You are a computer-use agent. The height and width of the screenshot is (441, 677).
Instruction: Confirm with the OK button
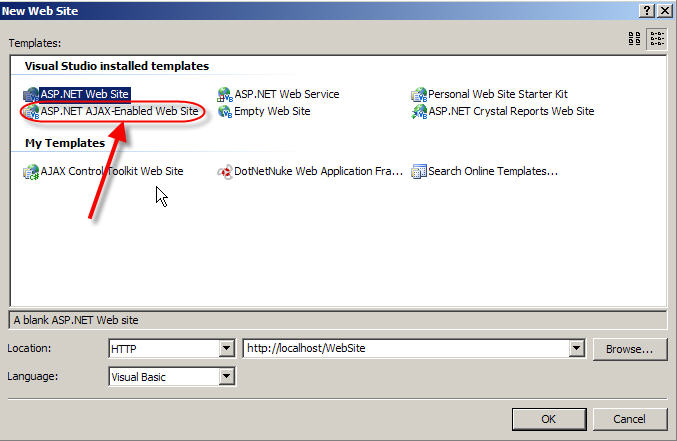549,419
